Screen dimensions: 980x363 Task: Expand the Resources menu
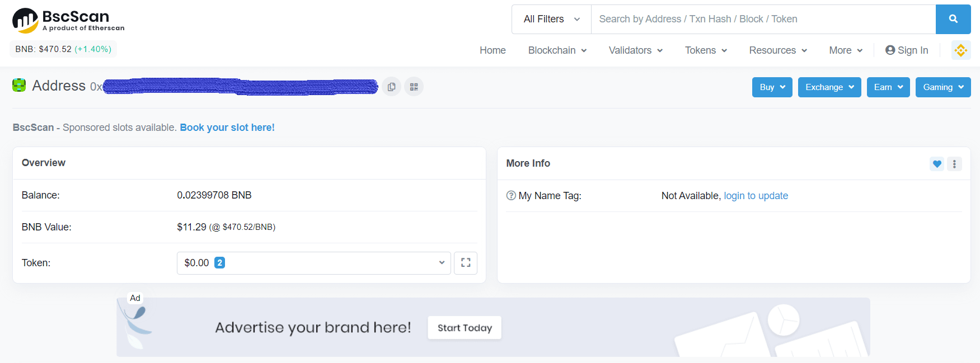[779, 50]
